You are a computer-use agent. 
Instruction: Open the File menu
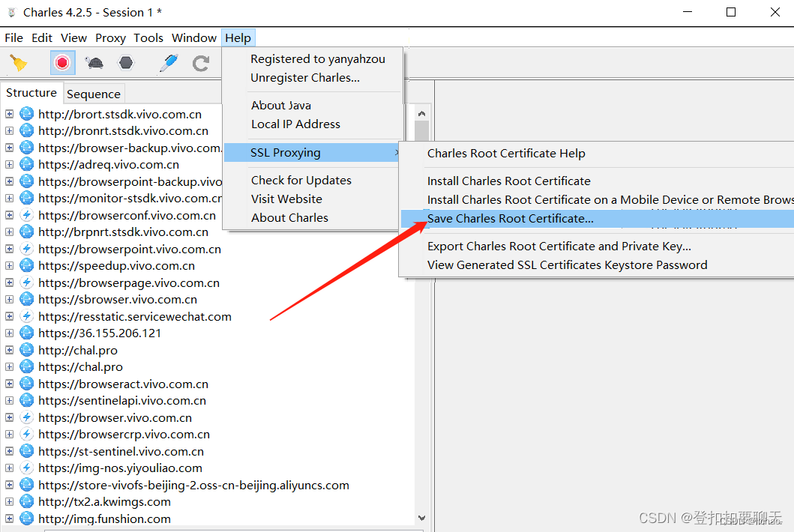(x=13, y=38)
